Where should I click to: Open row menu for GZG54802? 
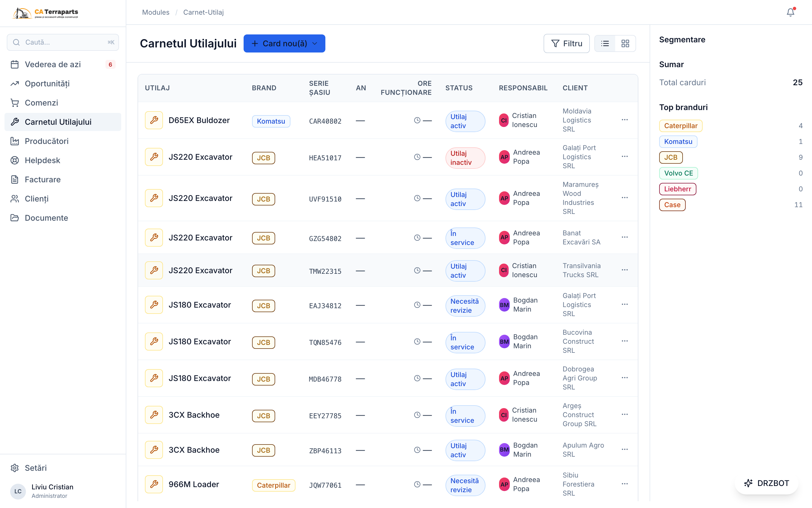pos(625,238)
